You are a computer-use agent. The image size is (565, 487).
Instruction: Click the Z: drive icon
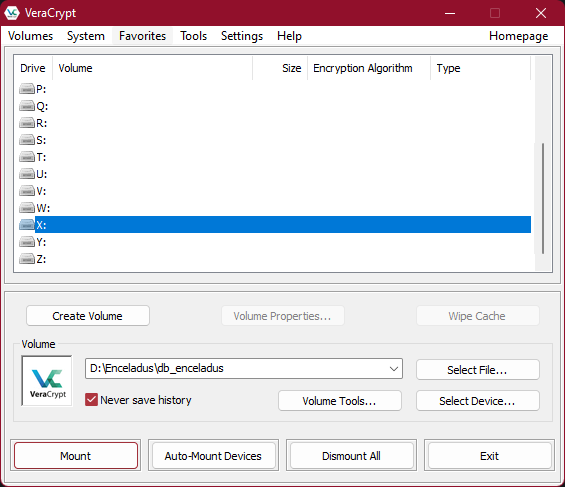[x=27, y=259]
